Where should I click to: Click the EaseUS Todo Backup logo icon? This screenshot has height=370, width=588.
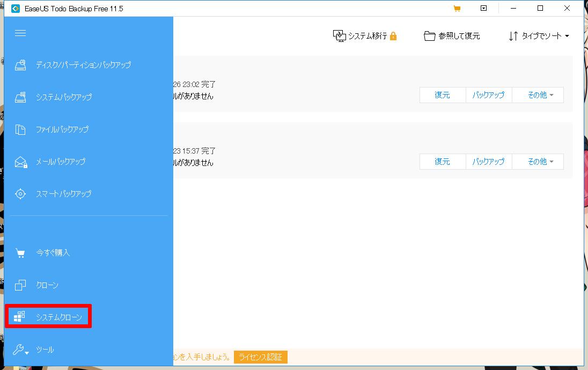click(16, 8)
